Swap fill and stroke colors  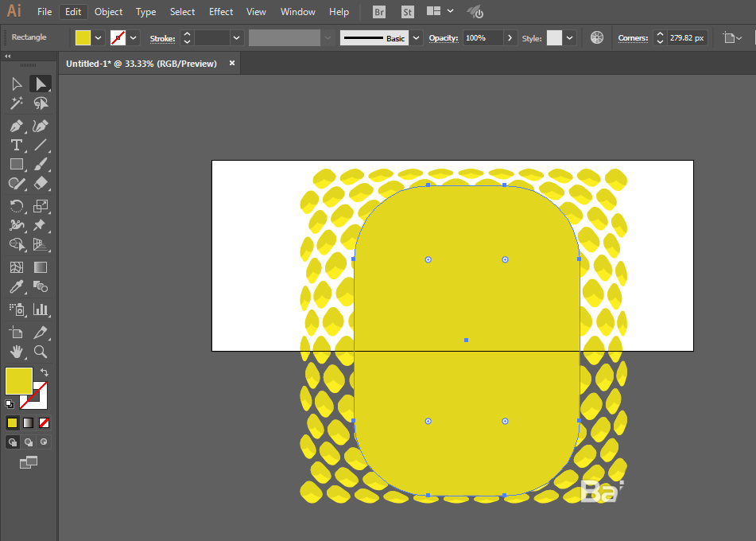coord(45,372)
